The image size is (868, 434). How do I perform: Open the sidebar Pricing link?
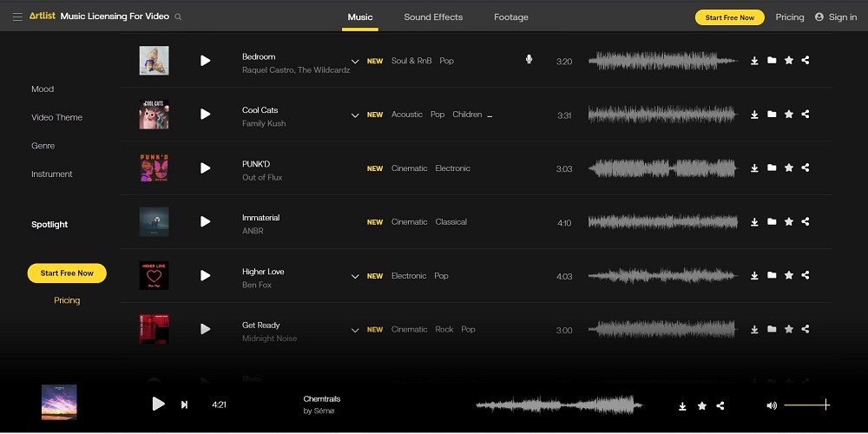click(x=67, y=300)
